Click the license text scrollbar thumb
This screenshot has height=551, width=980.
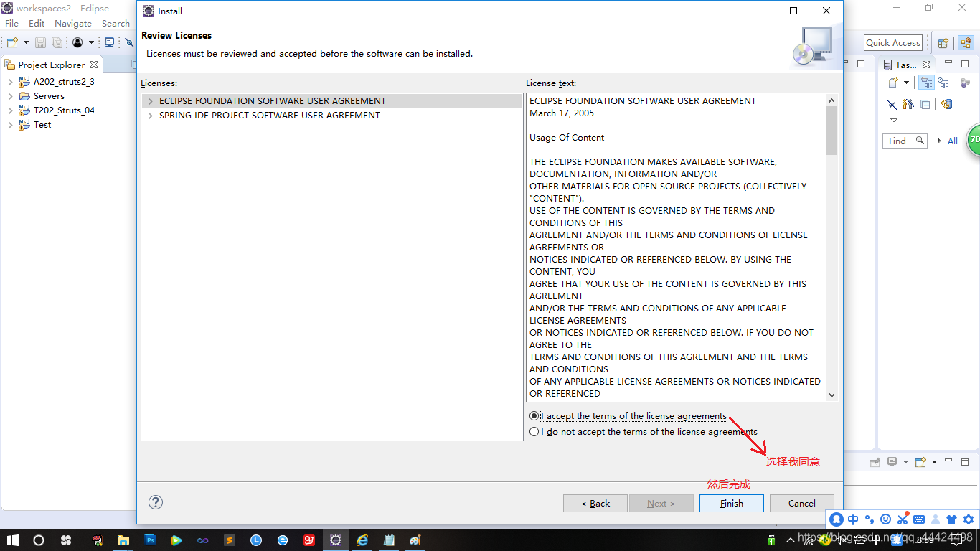tap(832, 131)
